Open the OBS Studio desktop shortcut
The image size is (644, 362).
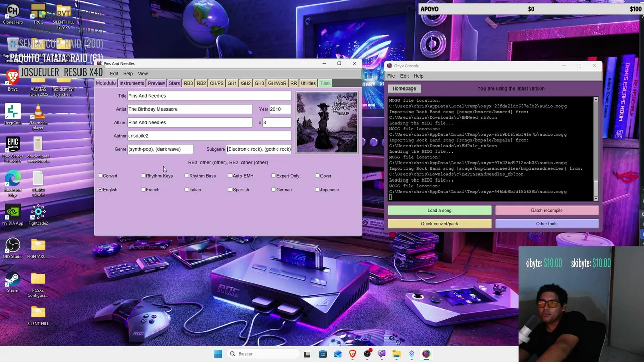(13, 248)
